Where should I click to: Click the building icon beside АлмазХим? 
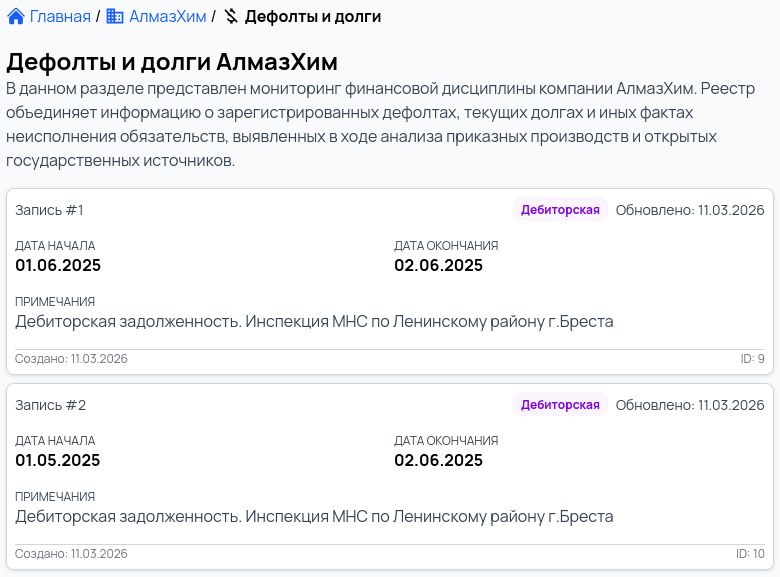pos(115,17)
